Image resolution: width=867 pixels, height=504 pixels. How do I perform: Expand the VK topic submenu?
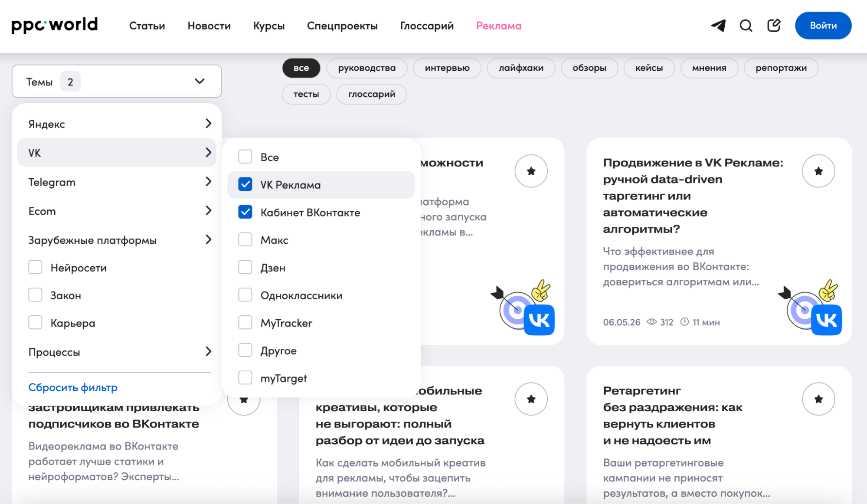(x=117, y=152)
